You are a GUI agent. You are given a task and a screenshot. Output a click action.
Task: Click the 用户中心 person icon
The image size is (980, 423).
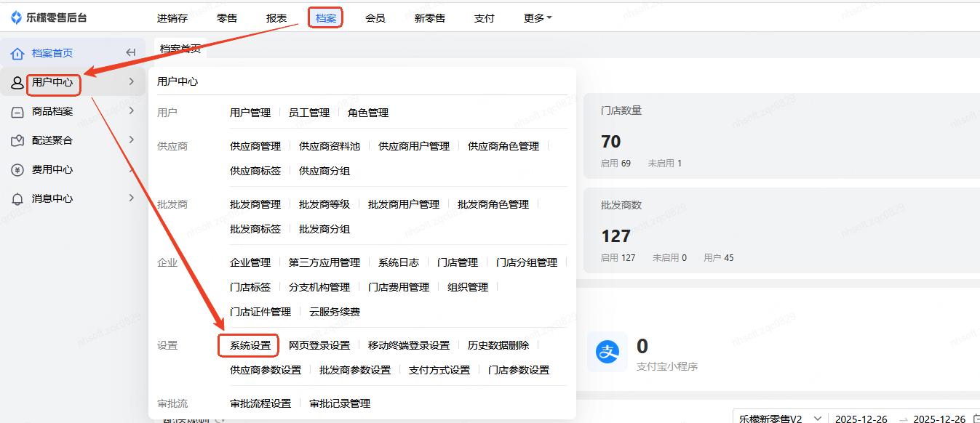17,82
